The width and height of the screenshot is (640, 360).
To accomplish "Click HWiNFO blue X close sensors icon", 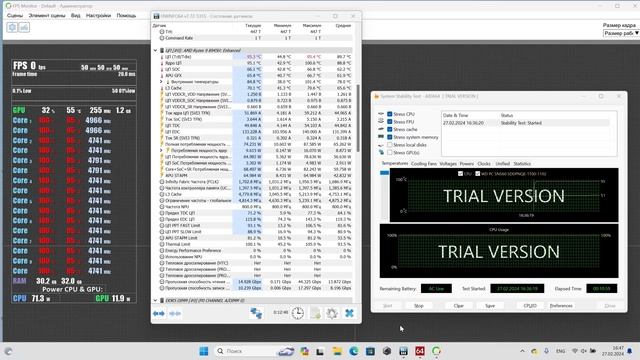I will pos(349,313).
